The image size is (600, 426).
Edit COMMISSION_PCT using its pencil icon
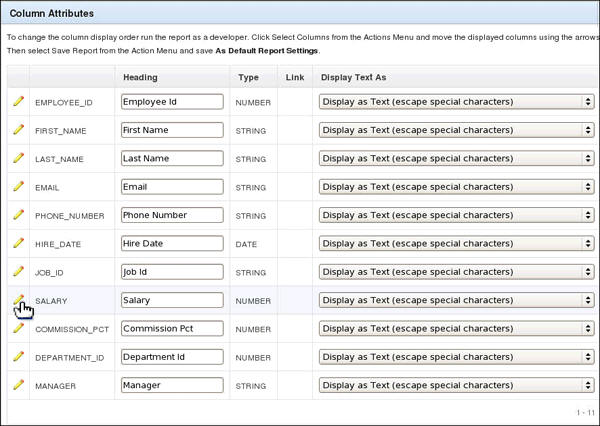pos(17,328)
